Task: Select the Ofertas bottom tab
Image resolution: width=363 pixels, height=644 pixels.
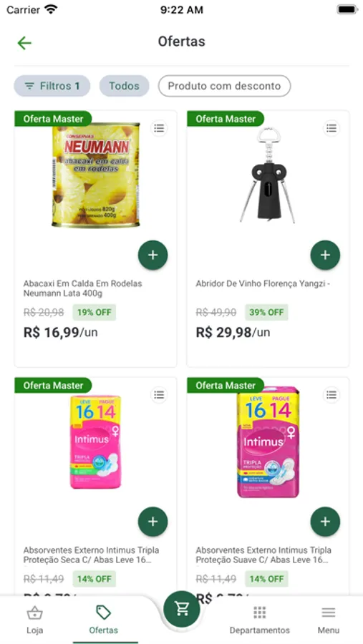Action: (104, 620)
